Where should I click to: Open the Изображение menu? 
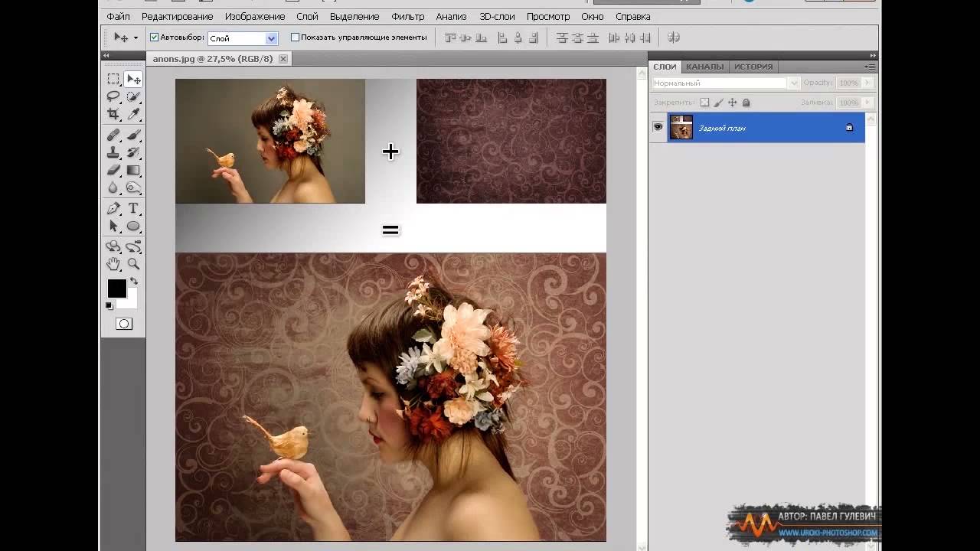[x=255, y=16]
